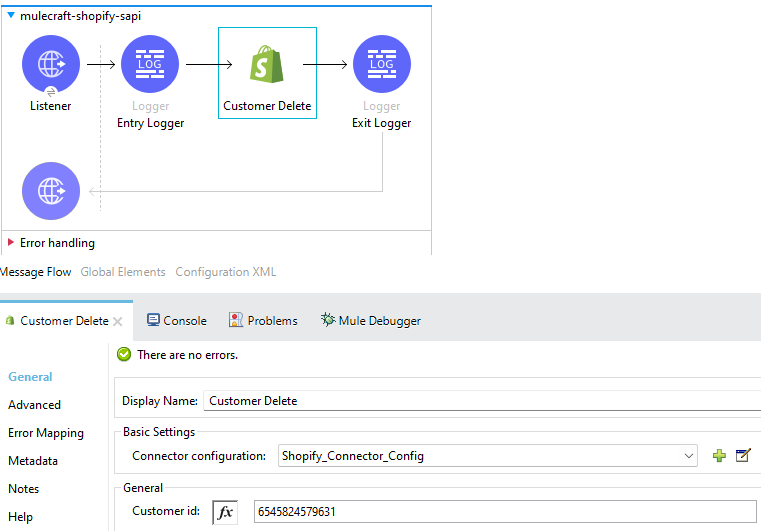Open the Console tab
The width and height of the screenshot is (761, 531).
pos(177,321)
